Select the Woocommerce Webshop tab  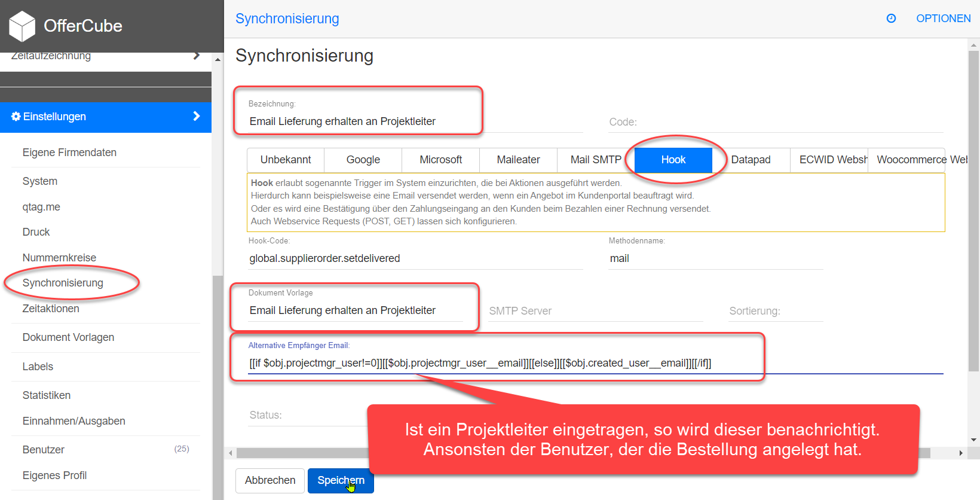click(906, 160)
